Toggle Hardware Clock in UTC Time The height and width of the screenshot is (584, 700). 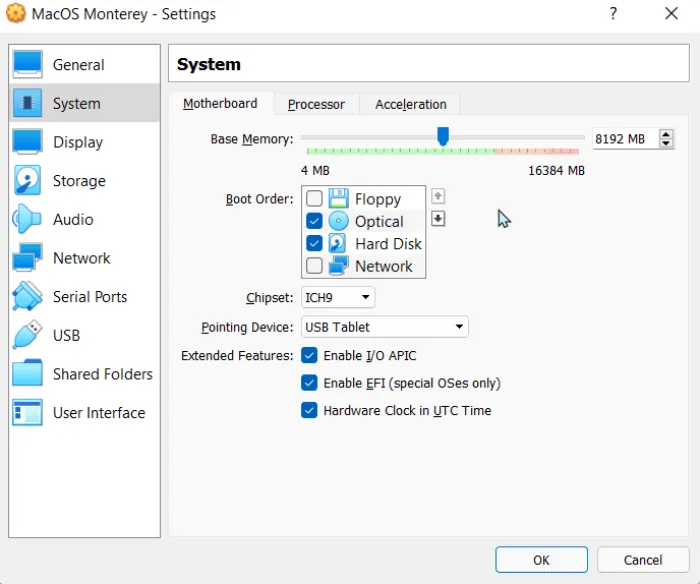click(x=310, y=410)
